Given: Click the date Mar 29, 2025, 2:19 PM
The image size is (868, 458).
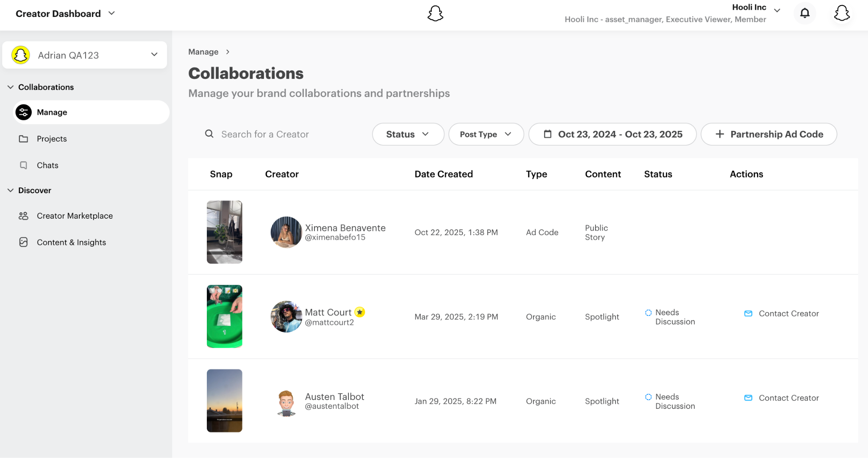Looking at the screenshot, I should 456,316.
